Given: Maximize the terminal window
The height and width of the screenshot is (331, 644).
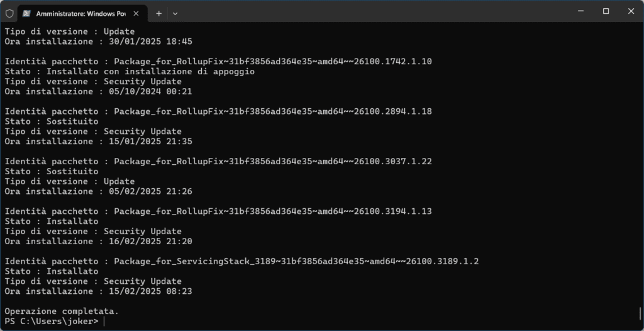Looking at the screenshot, I should click(x=606, y=11).
